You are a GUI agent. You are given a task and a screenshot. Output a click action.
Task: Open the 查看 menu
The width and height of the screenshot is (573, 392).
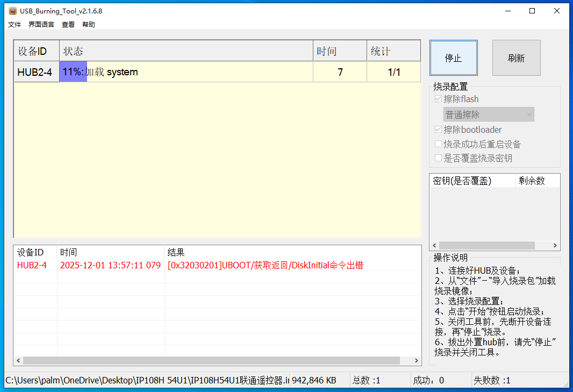pyautogui.click(x=68, y=24)
